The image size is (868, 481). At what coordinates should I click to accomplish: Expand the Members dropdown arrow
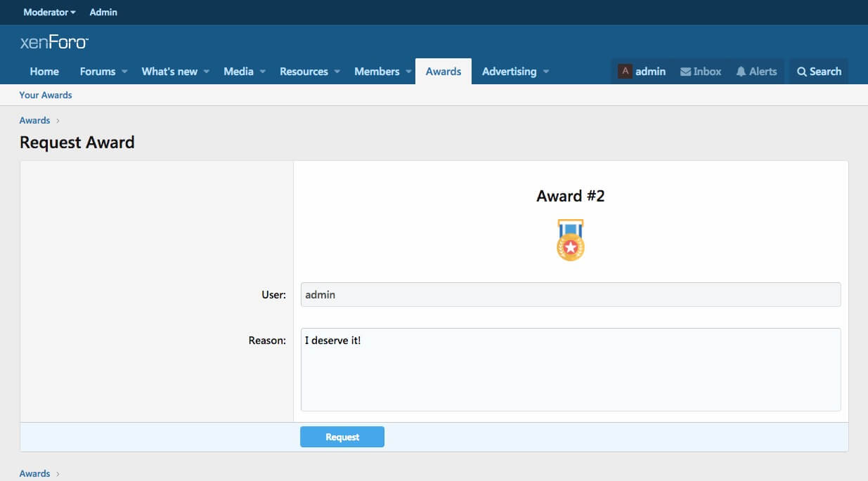tap(408, 72)
